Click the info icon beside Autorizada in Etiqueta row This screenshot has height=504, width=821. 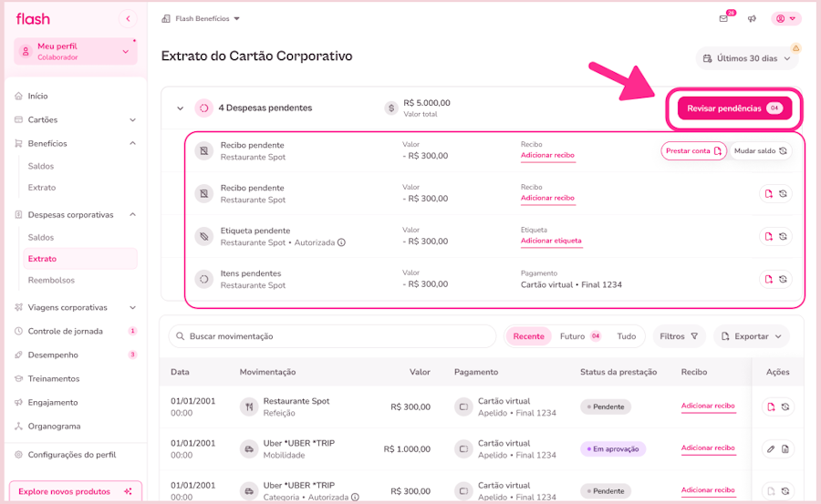click(x=341, y=242)
